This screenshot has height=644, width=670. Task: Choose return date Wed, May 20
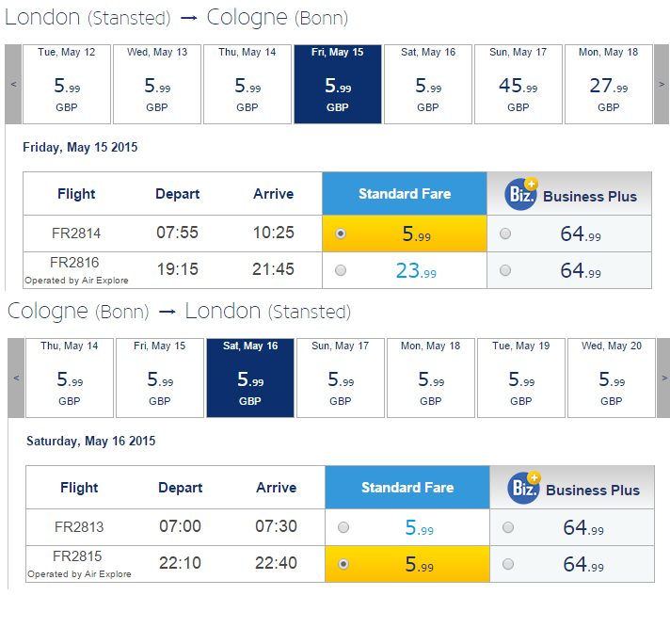[611, 378]
